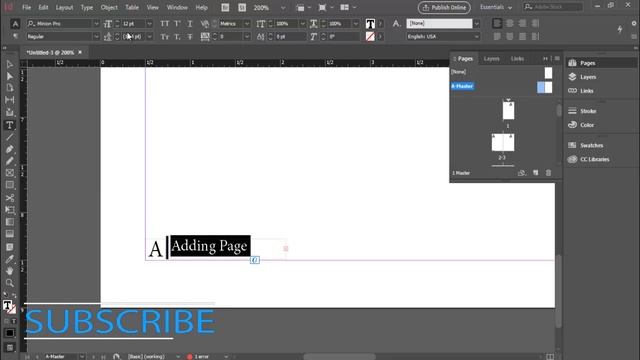
Task: Open the A-Master page selector in status bar
Action: click(x=82, y=356)
